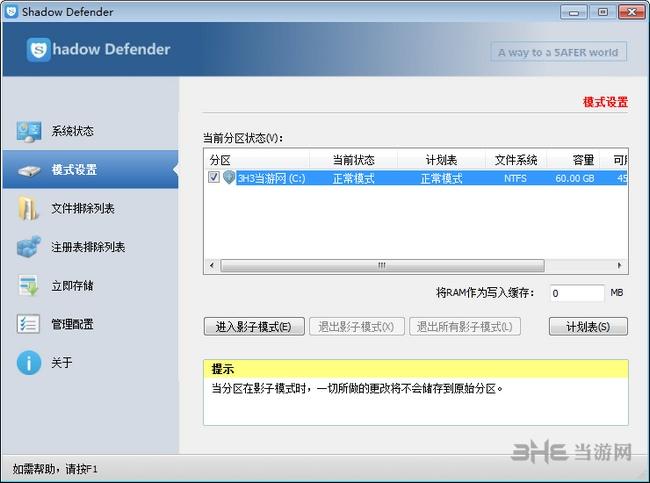The height and width of the screenshot is (483, 650).
Task: Click the 文件系统 column header
Action: [516, 160]
